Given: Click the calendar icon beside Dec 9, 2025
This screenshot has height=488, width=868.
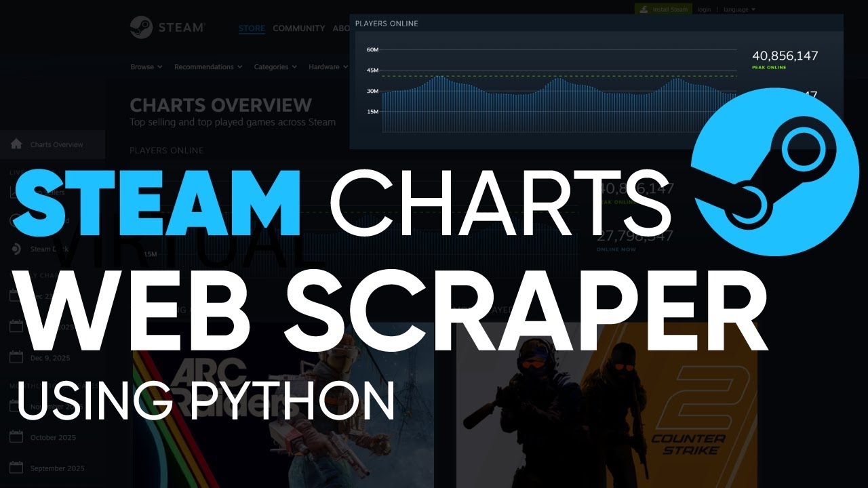Looking at the screenshot, I should click(x=16, y=357).
